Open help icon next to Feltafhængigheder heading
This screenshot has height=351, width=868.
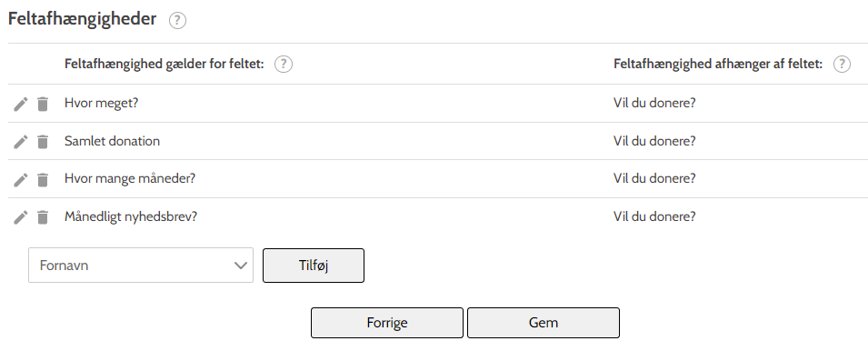click(178, 21)
